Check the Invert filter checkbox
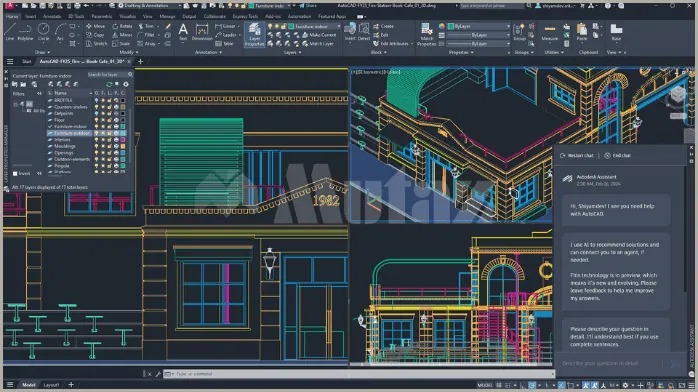 [15, 174]
